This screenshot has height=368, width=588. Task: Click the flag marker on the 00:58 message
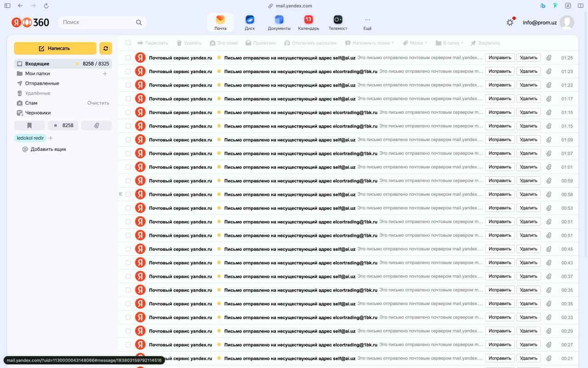(121, 194)
